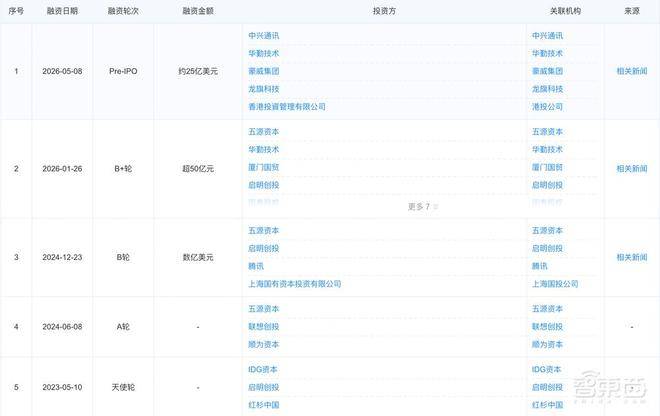Open 五源资本 investor in the 2024-12-23 row
Viewport: 660px width, 416px height.
coord(263,231)
